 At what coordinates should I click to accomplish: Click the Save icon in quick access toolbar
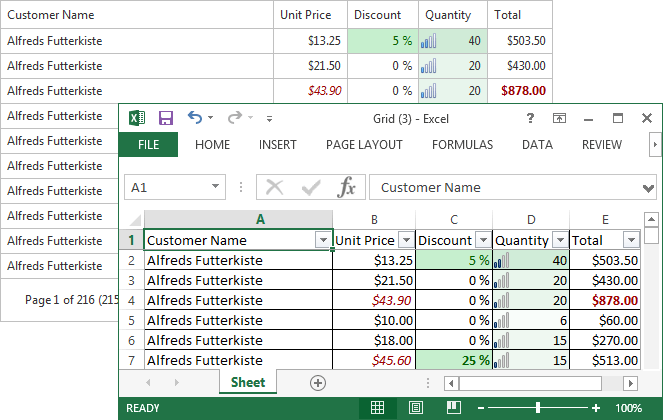pos(166,118)
